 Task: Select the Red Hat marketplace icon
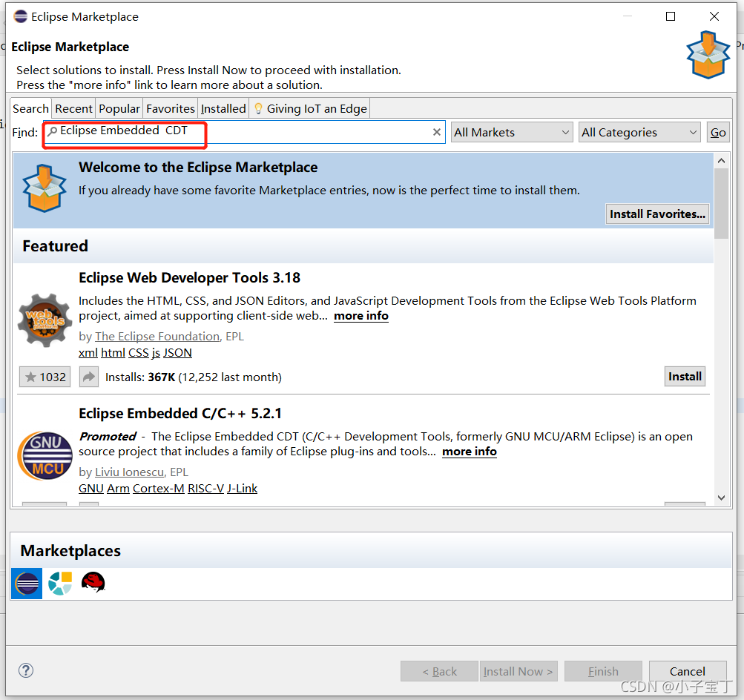click(93, 582)
